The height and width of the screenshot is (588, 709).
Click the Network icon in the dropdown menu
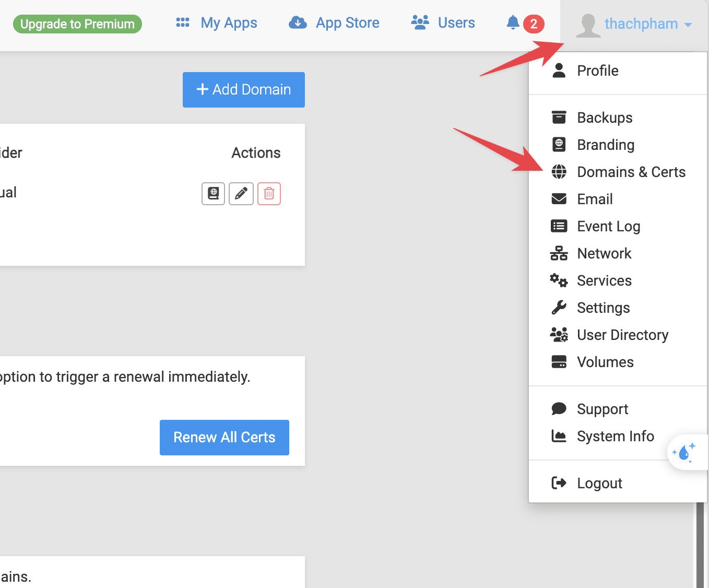point(559,253)
